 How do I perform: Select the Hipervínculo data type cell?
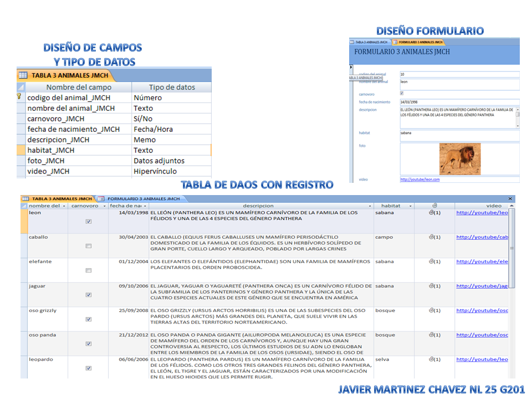pos(171,171)
